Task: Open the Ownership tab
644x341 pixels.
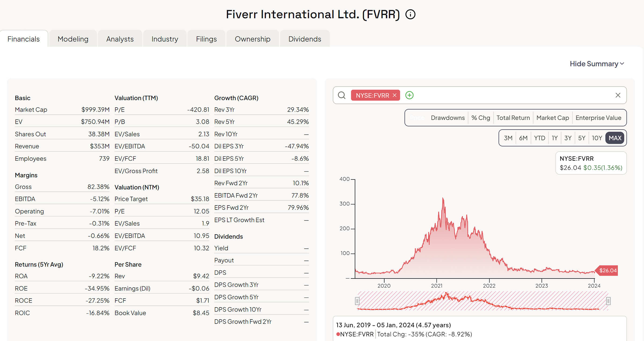Action: 253,39
